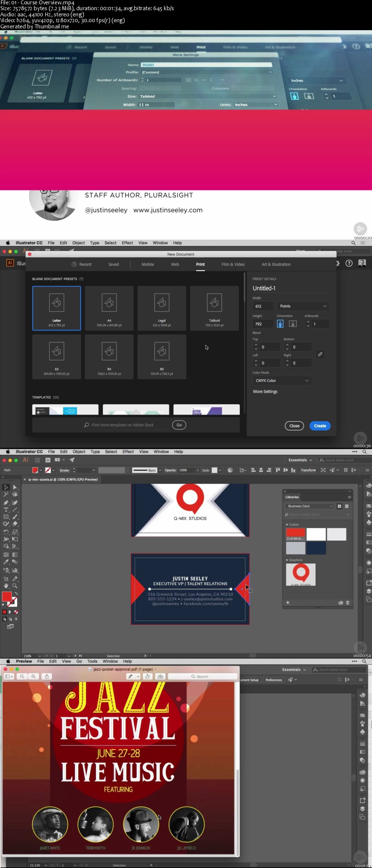Click the Width field showing 612
The height and width of the screenshot is (868, 372).
pos(263,306)
